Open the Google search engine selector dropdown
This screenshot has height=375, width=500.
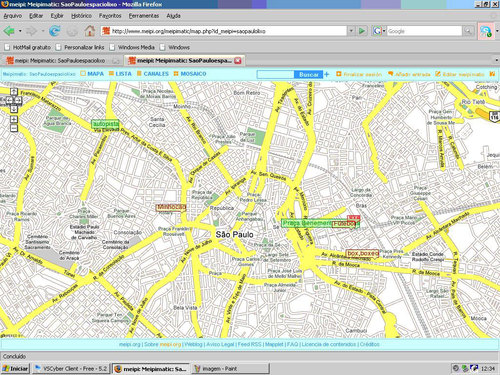(384, 31)
